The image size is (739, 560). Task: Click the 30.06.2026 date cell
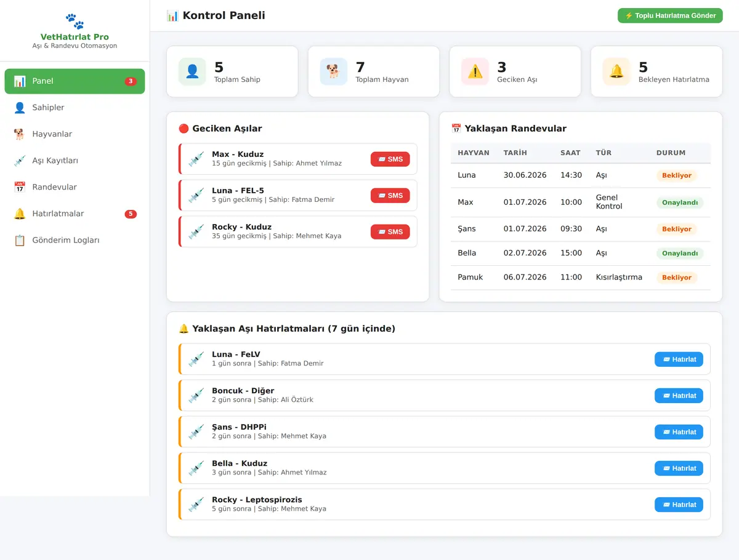[x=525, y=175]
